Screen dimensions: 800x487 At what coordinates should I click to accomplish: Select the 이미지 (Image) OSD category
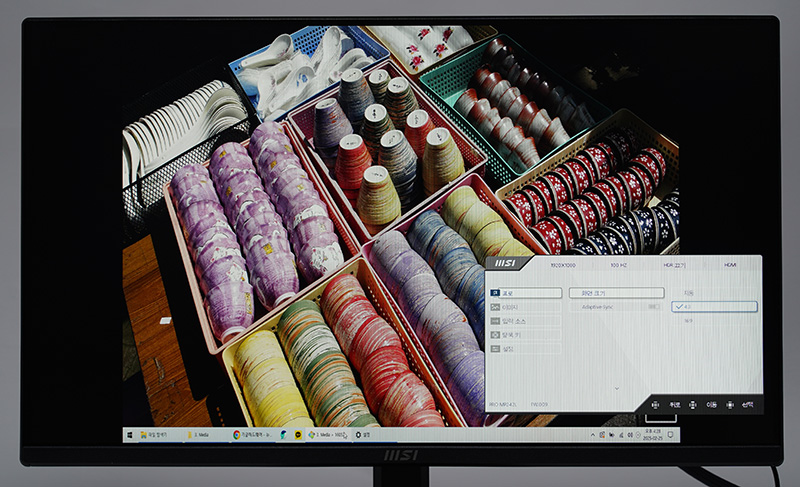tap(526, 307)
